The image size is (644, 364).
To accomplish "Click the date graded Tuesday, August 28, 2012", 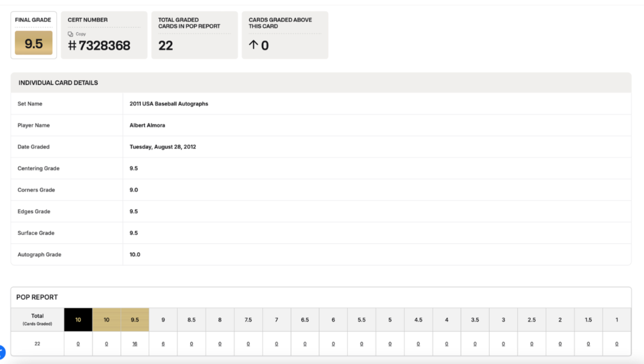I will (x=162, y=147).
